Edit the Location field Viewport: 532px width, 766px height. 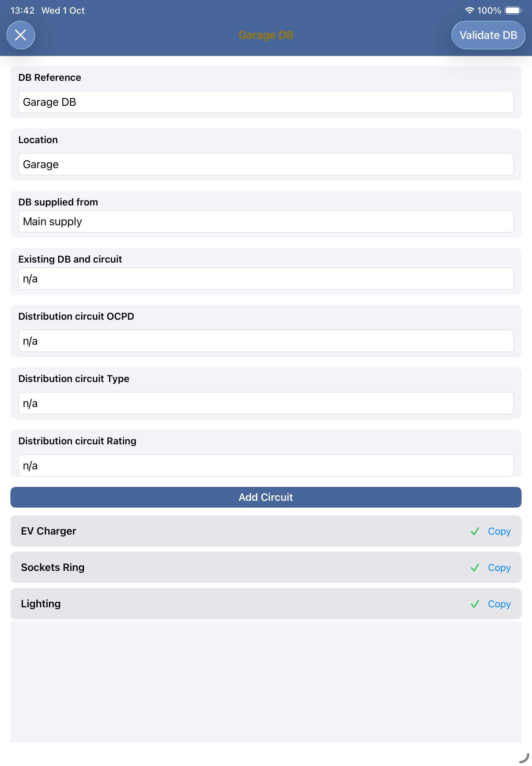click(266, 165)
